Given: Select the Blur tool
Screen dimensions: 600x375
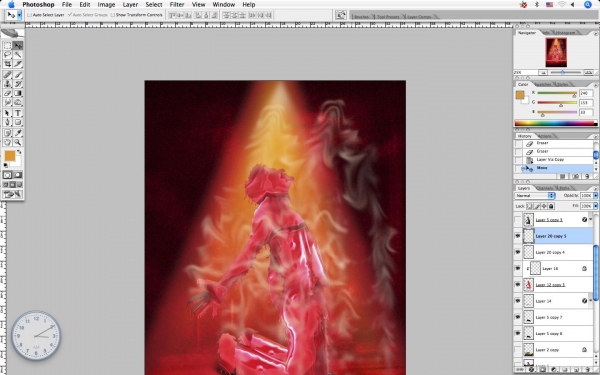Looking at the screenshot, I should coord(7,102).
